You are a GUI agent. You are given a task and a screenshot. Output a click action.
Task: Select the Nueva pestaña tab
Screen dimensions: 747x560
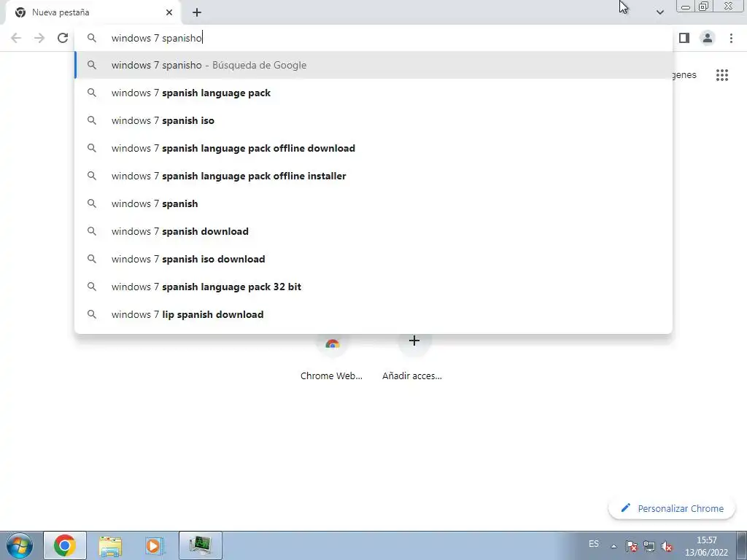[93, 12]
